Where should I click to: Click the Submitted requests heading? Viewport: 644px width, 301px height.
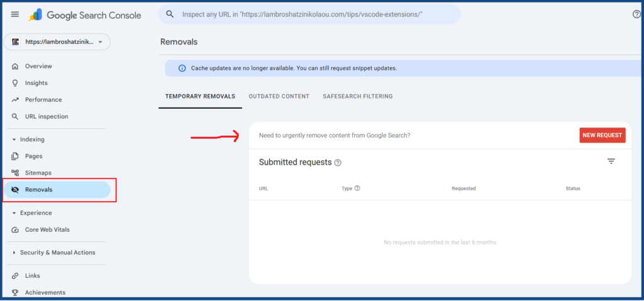pyautogui.click(x=296, y=162)
